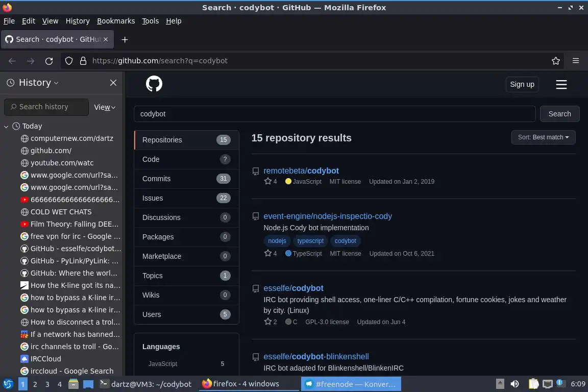The image size is (588, 392).
Task: Star the remotebeta/codybot repository
Action: 268,181
